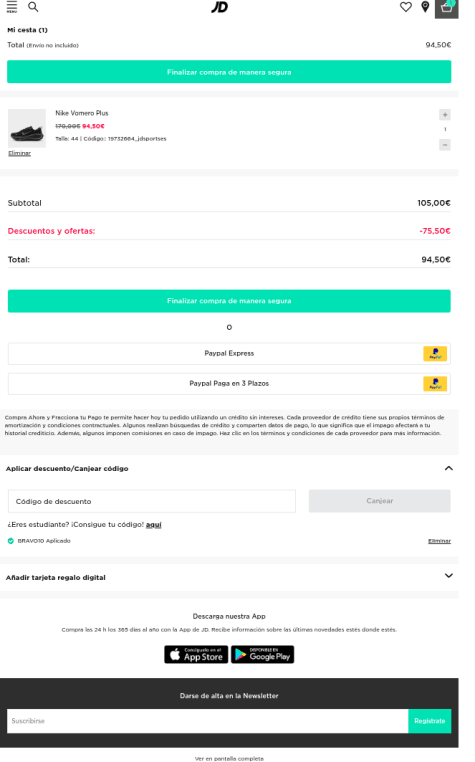475x762 pixels.
Task: Open the hamburger menu icon
Action: 12,7
